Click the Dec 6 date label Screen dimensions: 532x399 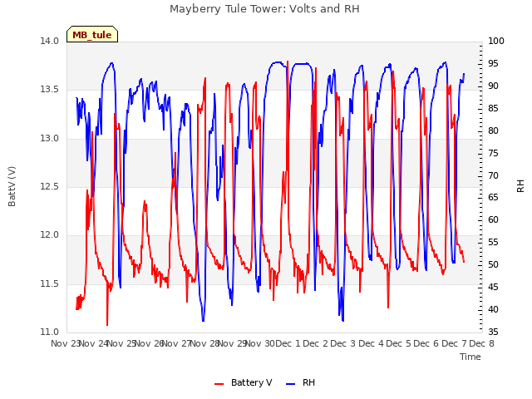(x=426, y=343)
